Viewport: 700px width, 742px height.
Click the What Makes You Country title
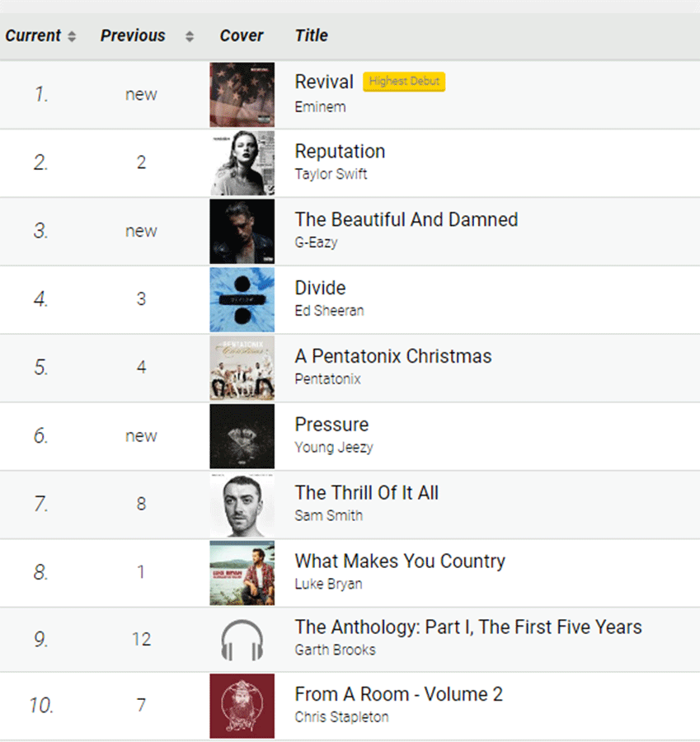(400, 561)
